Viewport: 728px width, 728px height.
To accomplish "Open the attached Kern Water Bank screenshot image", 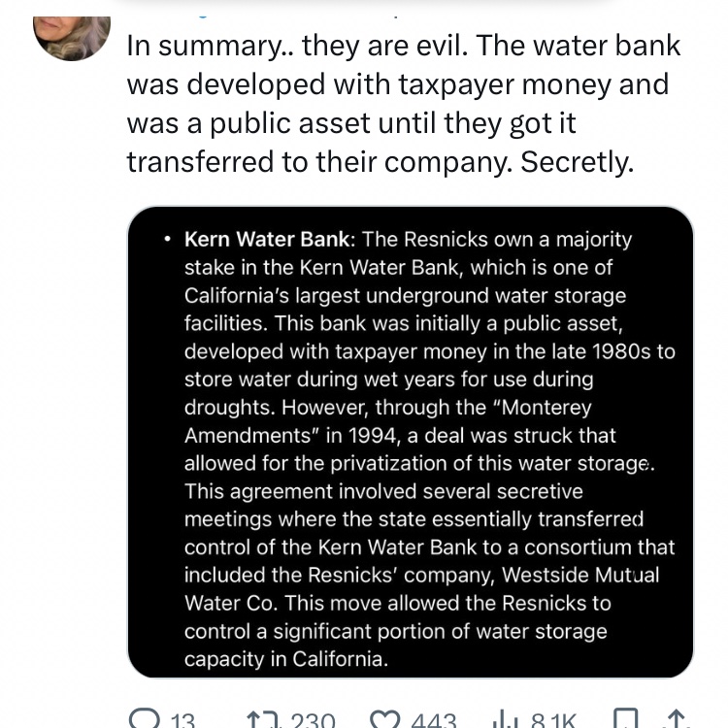I will point(411,442).
